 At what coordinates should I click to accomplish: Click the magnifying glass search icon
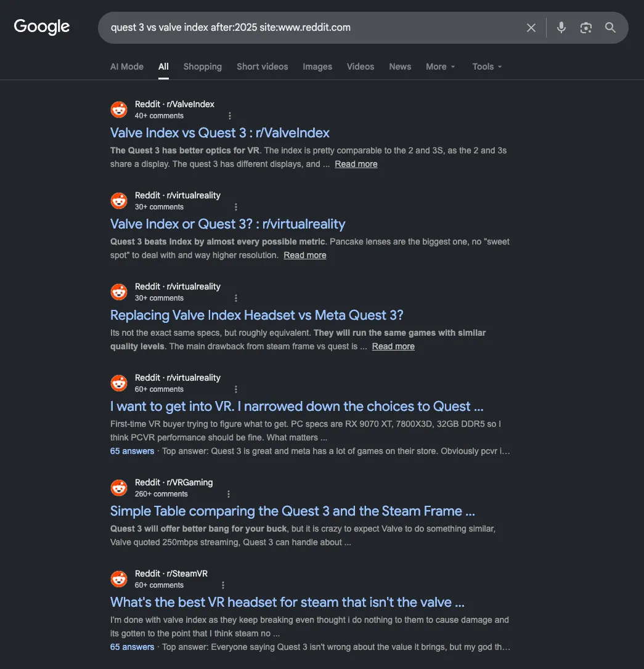[610, 28]
